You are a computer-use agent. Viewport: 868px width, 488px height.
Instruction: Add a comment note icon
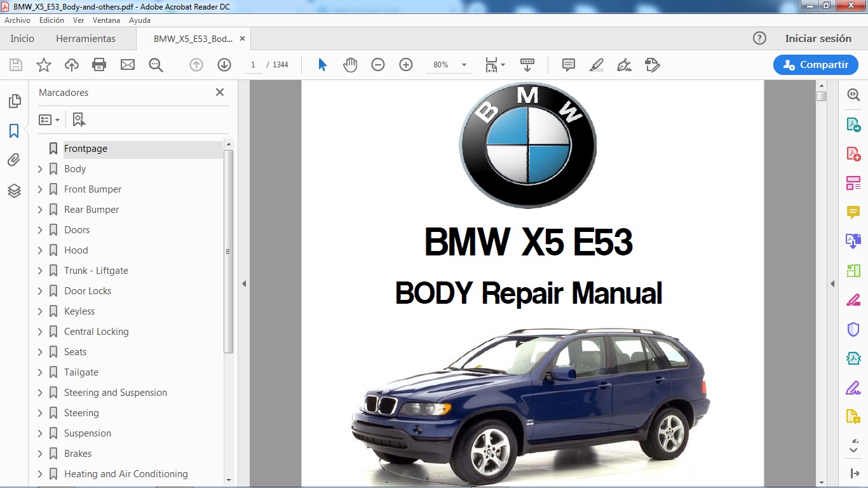[569, 65]
